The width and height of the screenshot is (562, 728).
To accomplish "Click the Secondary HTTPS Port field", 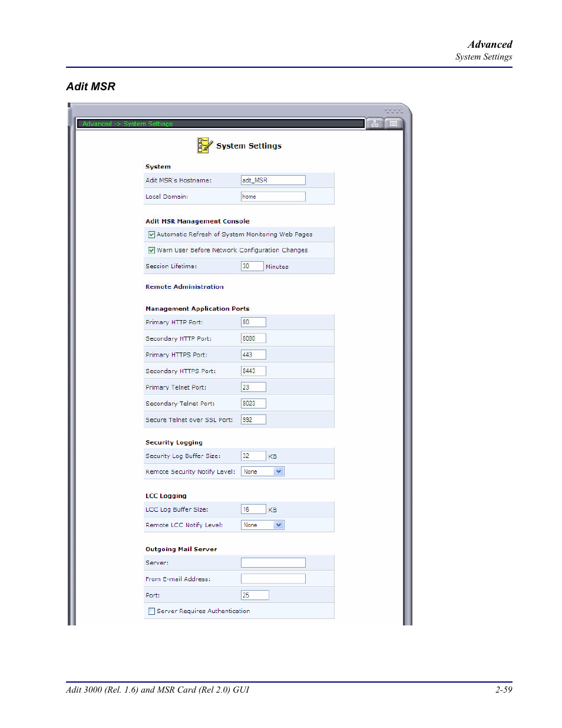I will 253,371.
